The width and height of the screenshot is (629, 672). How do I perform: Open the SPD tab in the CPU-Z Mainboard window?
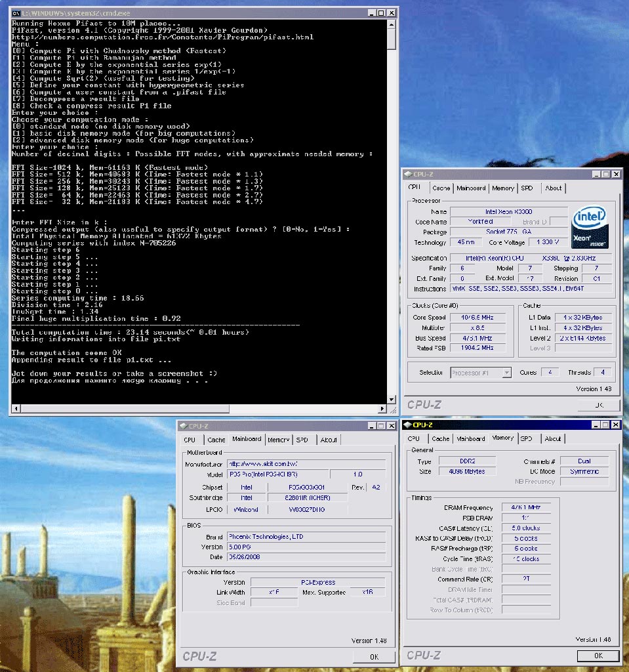(302, 440)
